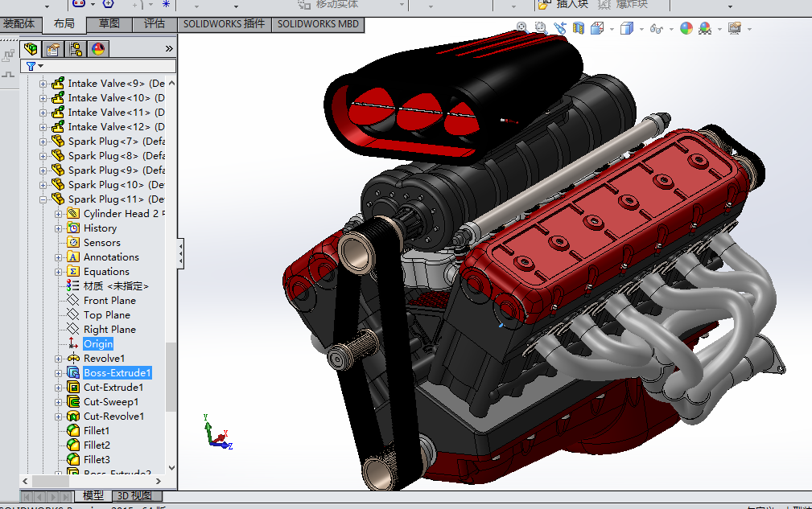Click the Zoom to Fit icon
Viewport: 812px width, 509px height.
click(x=521, y=28)
